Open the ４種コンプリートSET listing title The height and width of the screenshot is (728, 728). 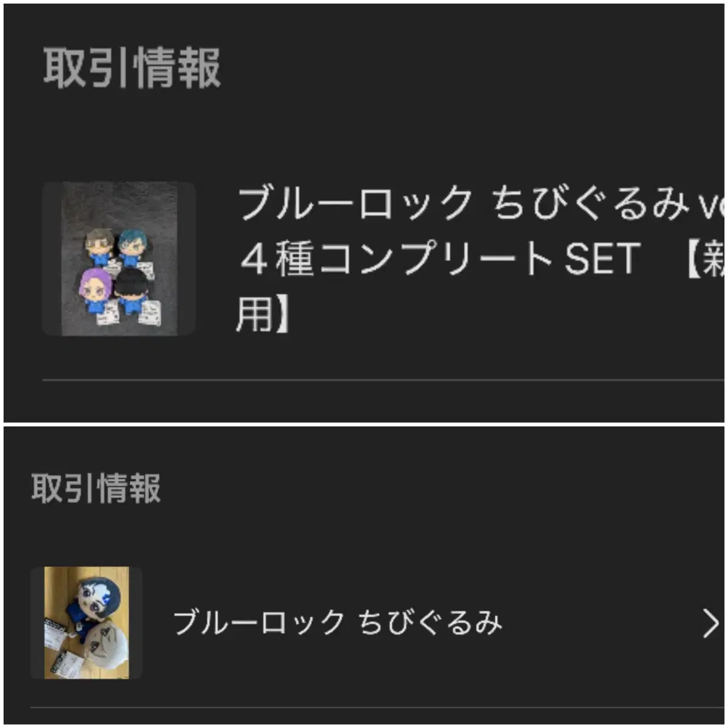tap(479, 260)
